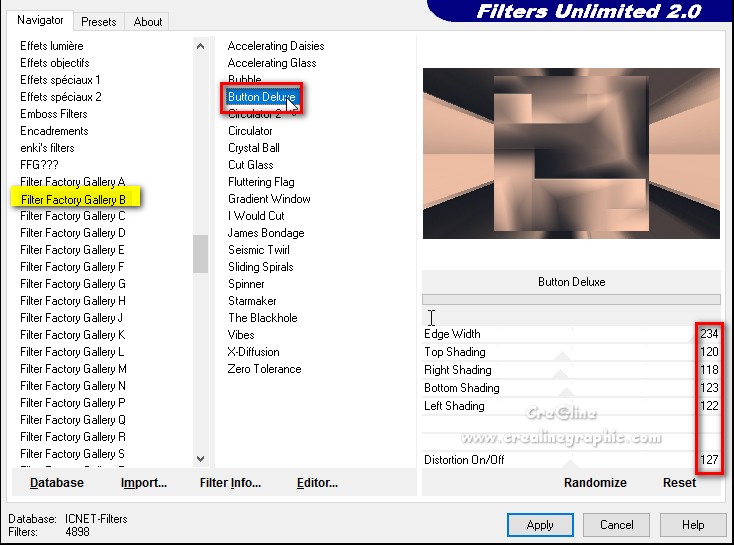The width and height of the screenshot is (734, 545).
Task: Open Help for the filter dialog
Action: coord(693,524)
